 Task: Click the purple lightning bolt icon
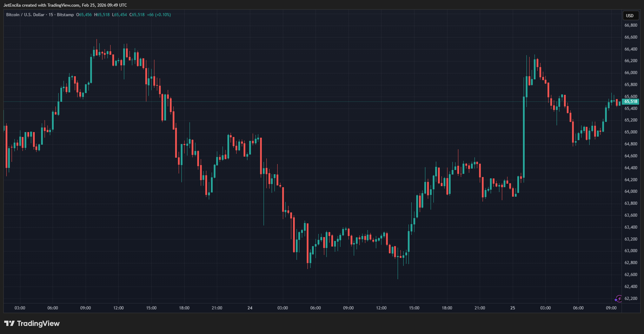(x=618, y=299)
